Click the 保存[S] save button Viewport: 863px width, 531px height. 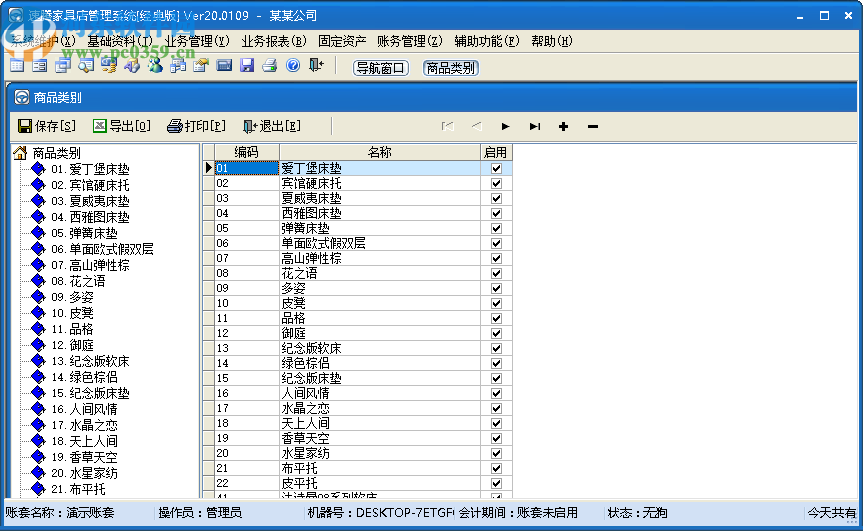[x=47, y=126]
